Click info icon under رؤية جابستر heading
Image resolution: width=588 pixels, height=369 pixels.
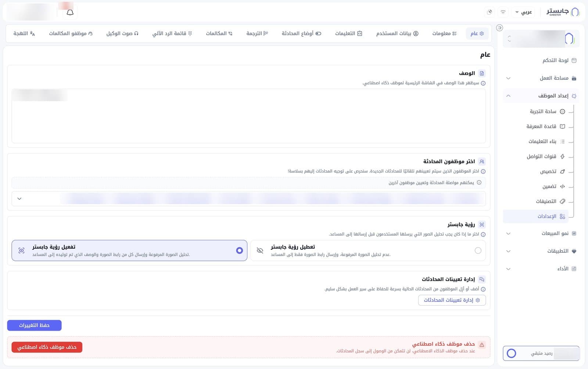(483, 234)
